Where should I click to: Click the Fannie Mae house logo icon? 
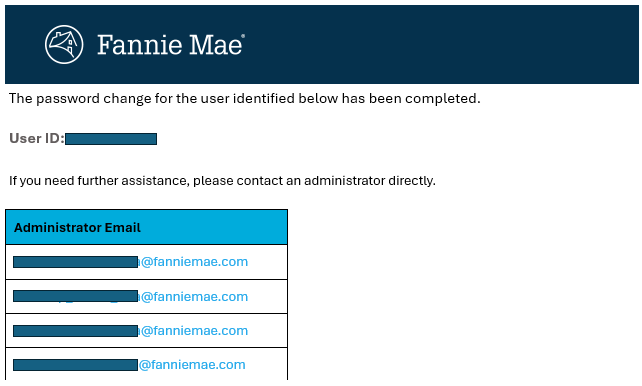[64, 44]
